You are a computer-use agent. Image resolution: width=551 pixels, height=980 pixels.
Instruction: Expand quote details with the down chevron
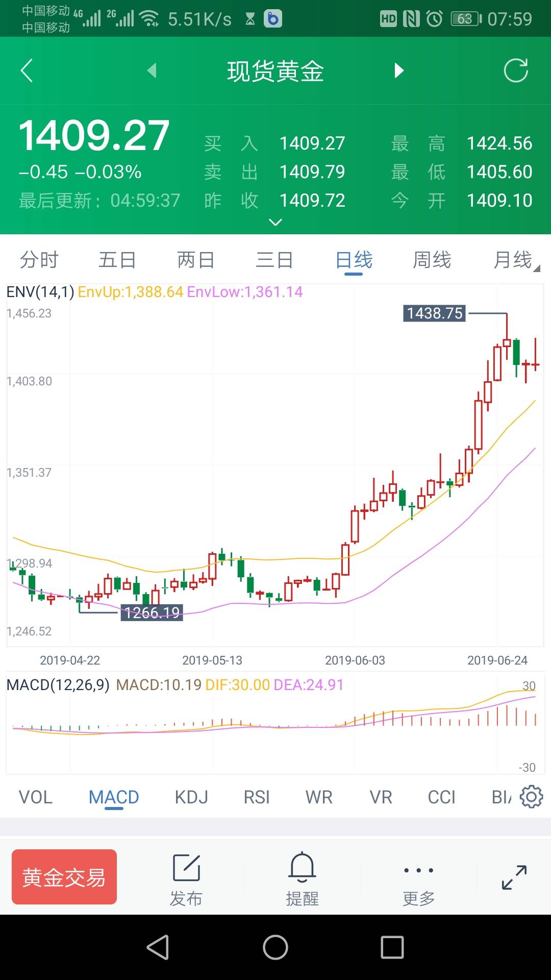275,222
